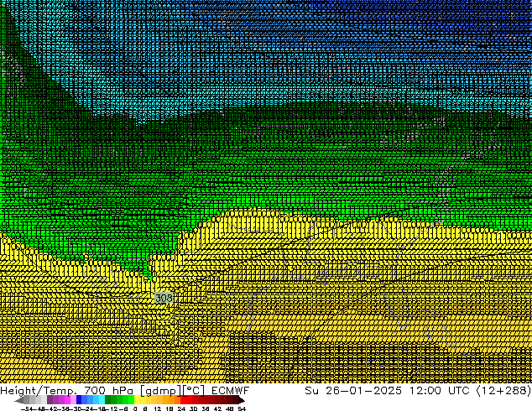This screenshot has width=532, height=411.
Task: Click the dark green -12 legend swatch
Action: 108,400
